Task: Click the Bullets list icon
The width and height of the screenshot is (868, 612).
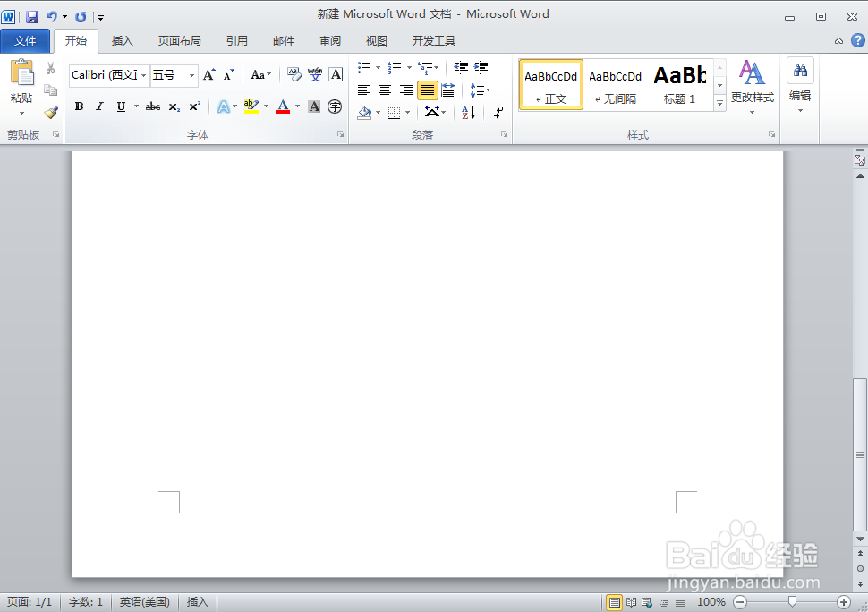Action: point(363,67)
